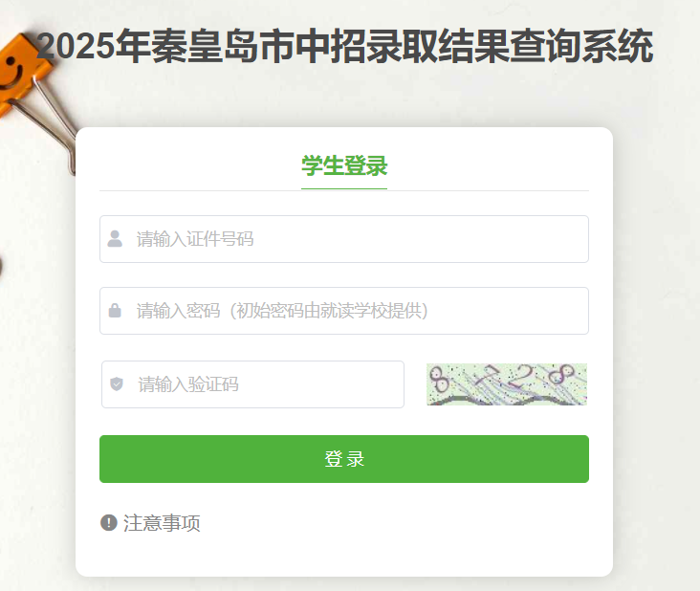Click the smiley face on orange binder clip
Viewport: 700px width, 591px height.
[12, 73]
